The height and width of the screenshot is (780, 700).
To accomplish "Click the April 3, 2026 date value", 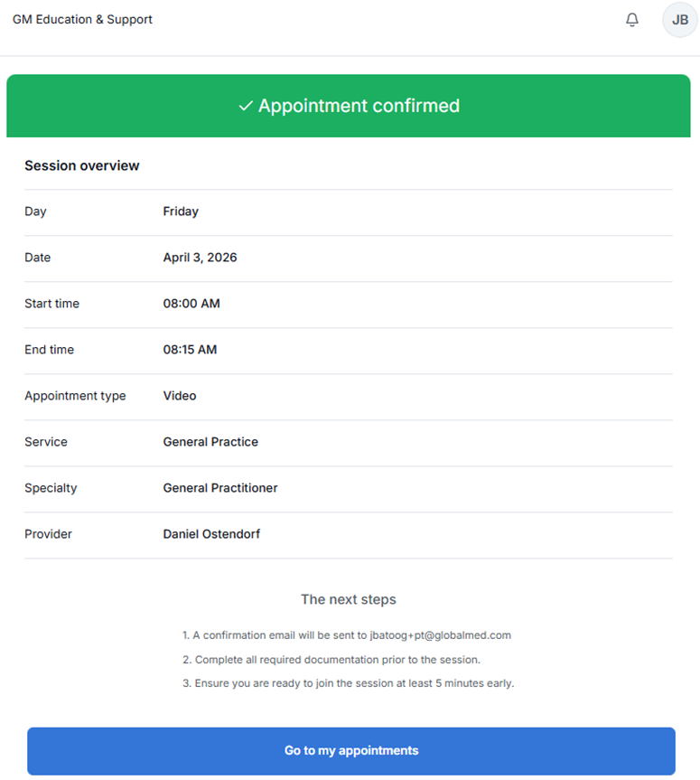I will pos(200,258).
